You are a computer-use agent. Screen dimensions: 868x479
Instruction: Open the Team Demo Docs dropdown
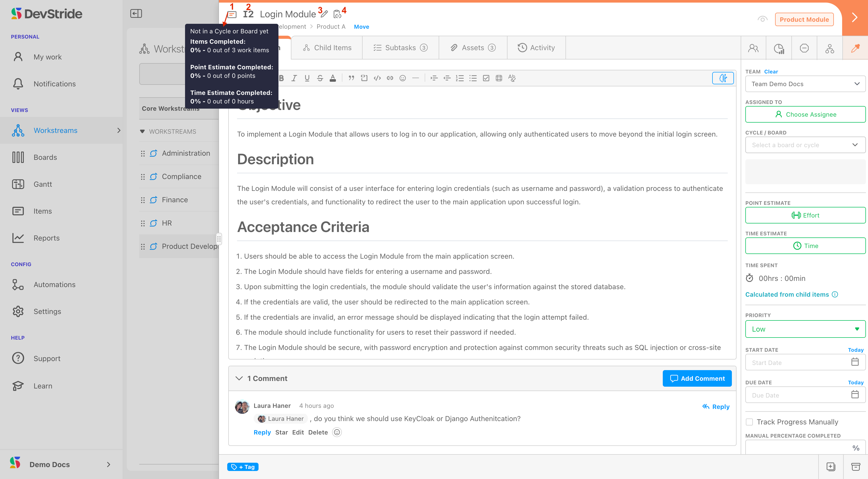(805, 84)
